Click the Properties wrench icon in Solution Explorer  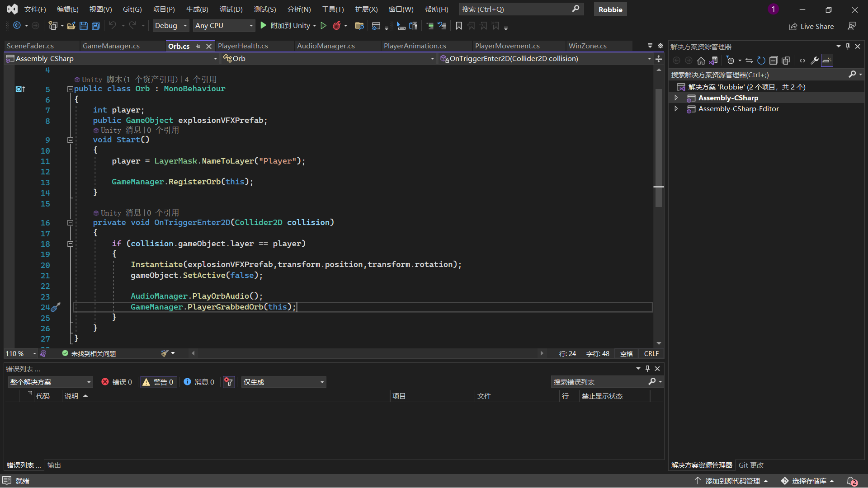[814, 61]
